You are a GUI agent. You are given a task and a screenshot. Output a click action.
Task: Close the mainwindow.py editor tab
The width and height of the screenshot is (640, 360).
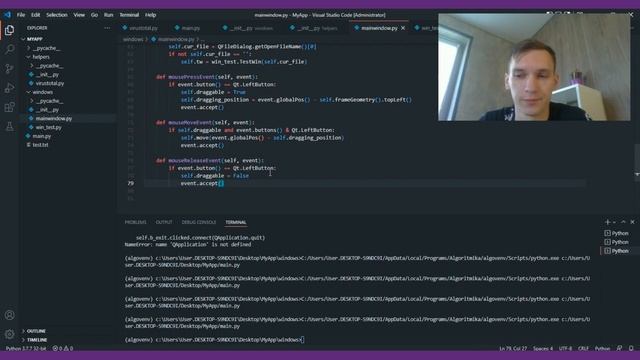point(403,28)
